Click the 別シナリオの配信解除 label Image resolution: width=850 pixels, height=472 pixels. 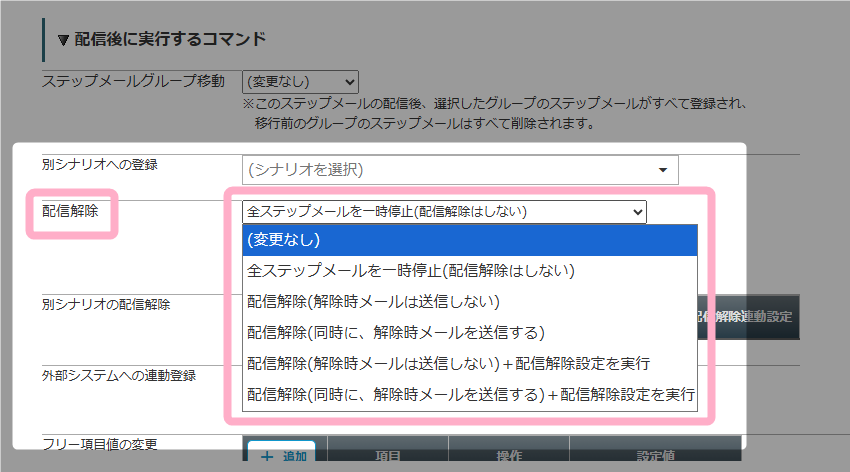coord(106,304)
